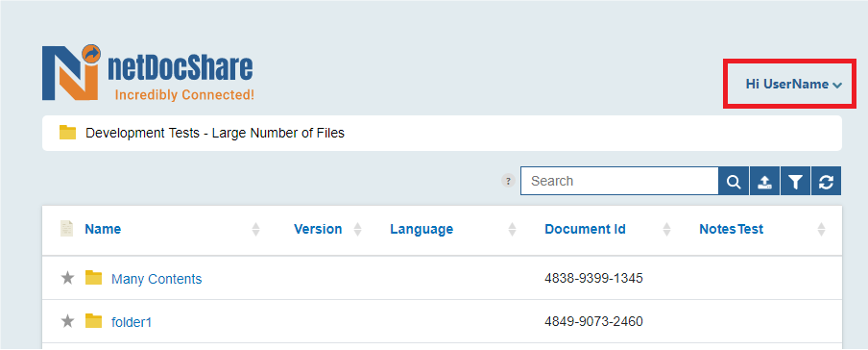The image size is (868, 350).
Task: Open the Hi UserName dropdown menu
Action: (794, 85)
